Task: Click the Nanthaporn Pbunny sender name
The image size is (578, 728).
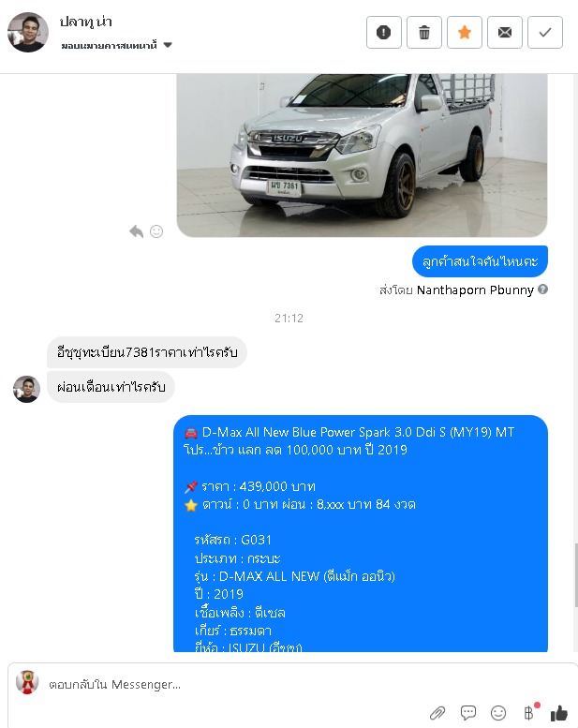Action: pos(475,290)
